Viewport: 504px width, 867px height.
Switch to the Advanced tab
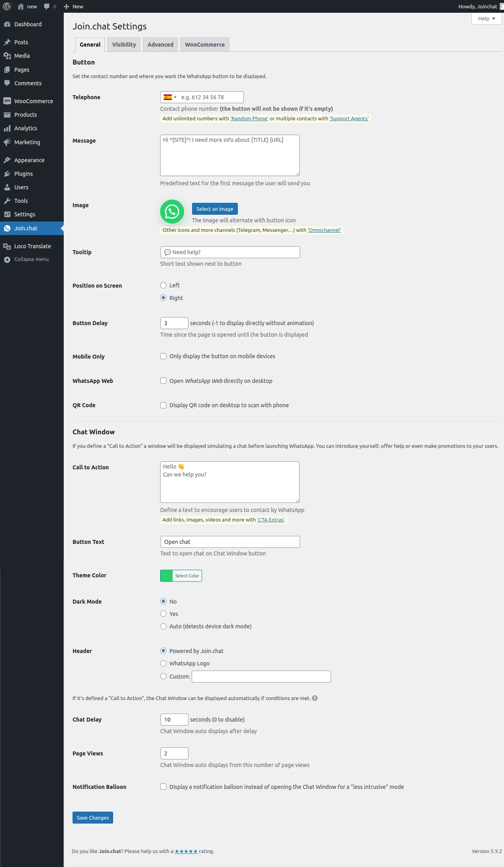click(x=161, y=45)
